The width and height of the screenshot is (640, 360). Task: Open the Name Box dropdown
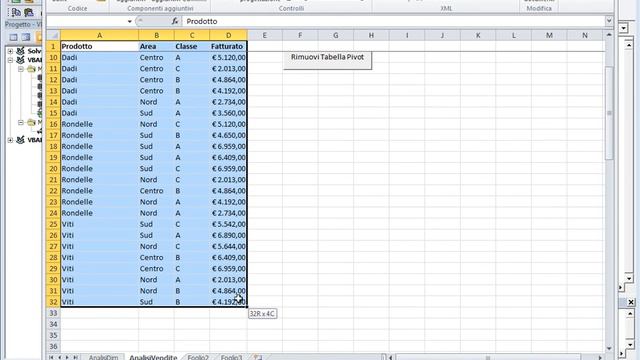tap(129, 21)
